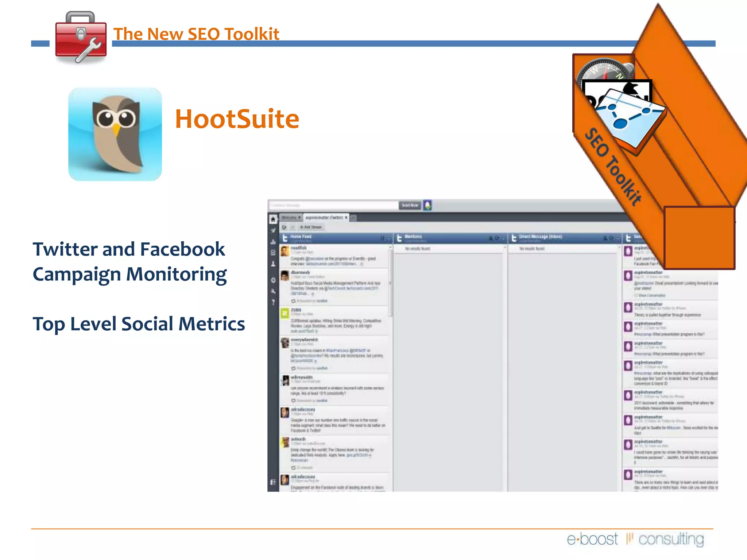The height and width of the screenshot is (560, 747).
Task: Click the Twitter icon in Mentions header
Action: 399,238
